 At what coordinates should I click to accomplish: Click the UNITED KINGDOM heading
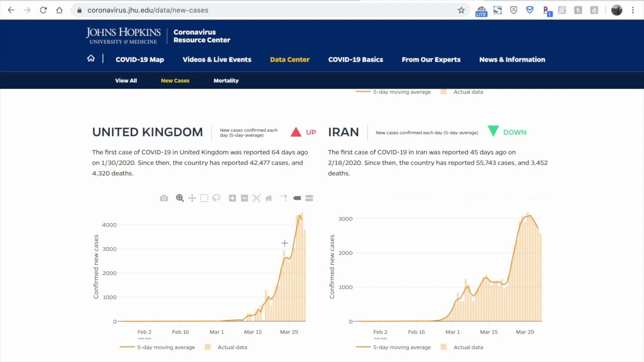(x=147, y=132)
